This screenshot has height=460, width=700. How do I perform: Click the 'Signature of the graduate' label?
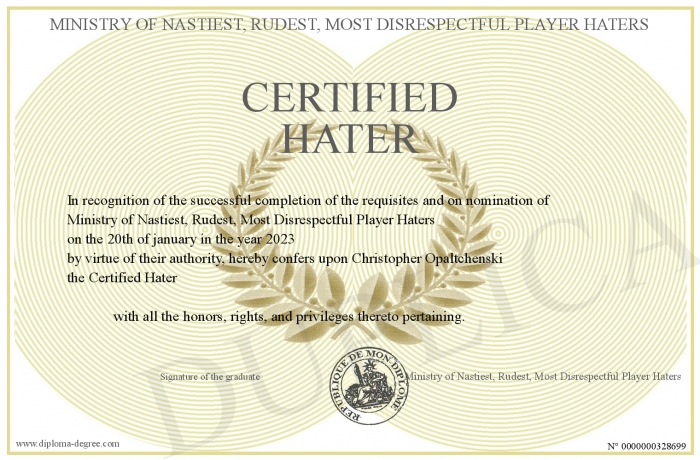(x=210, y=376)
